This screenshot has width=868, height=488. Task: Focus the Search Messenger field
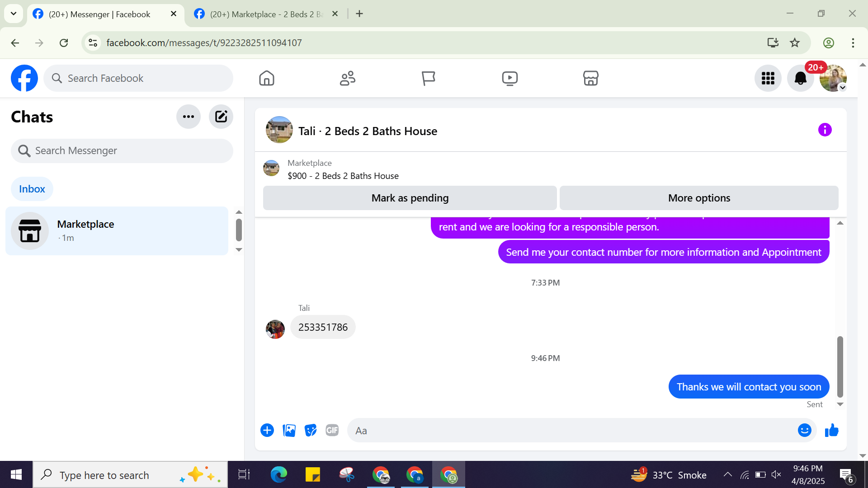(x=122, y=150)
